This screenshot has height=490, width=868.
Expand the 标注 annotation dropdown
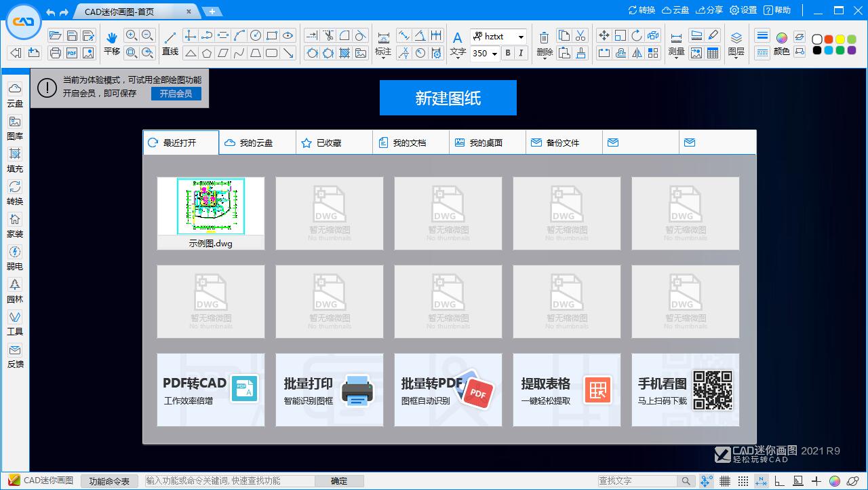click(383, 58)
